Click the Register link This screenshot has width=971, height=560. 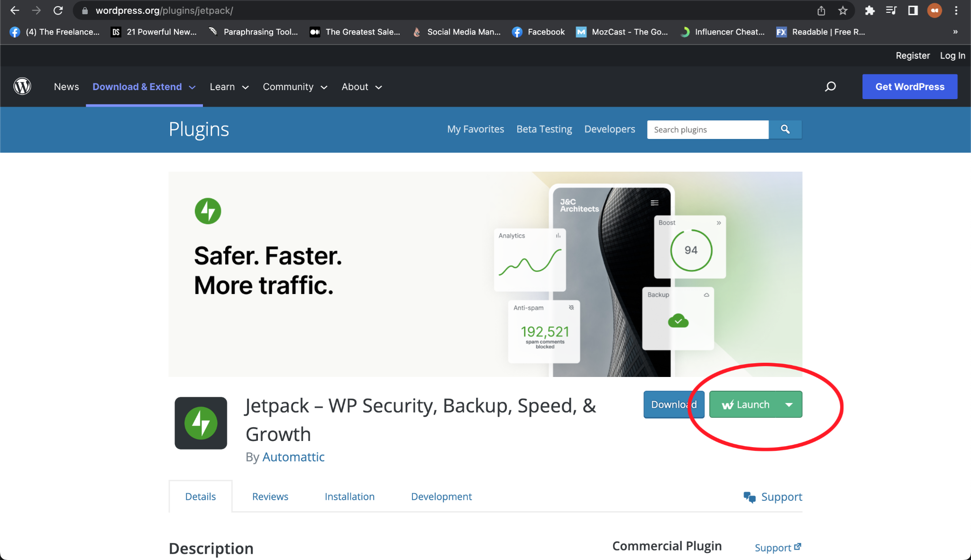[913, 55]
